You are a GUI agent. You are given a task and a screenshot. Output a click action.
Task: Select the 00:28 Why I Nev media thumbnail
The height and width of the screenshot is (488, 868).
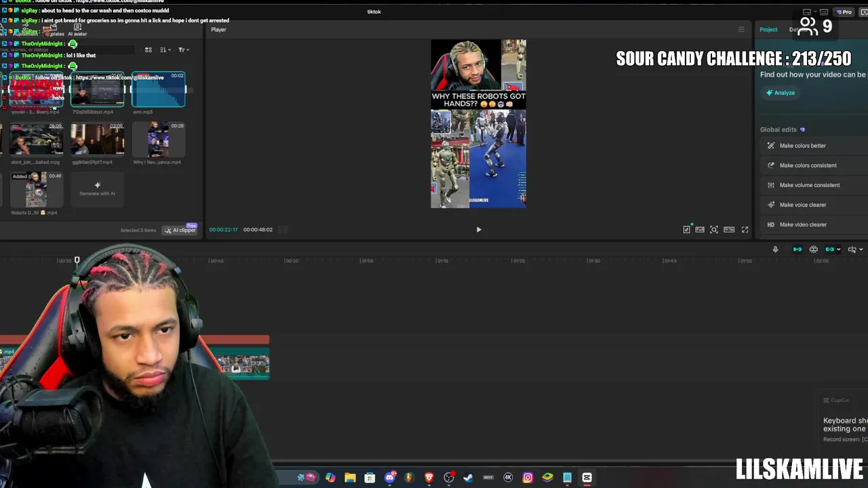[158, 140]
